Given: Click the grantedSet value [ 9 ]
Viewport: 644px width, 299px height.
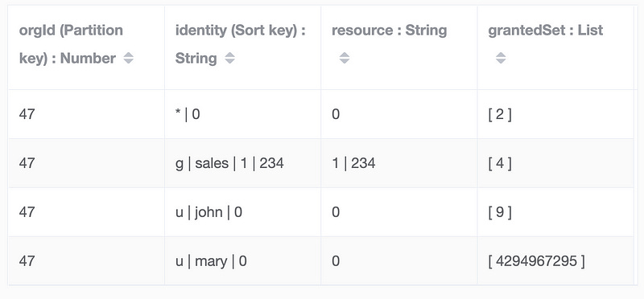Looking at the screenshot, I should (x=500, y=212).
